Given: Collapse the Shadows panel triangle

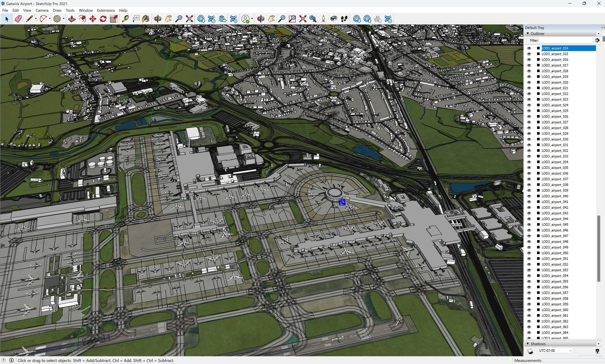Looking at the screenshot, I should click(x=528, y=344).
